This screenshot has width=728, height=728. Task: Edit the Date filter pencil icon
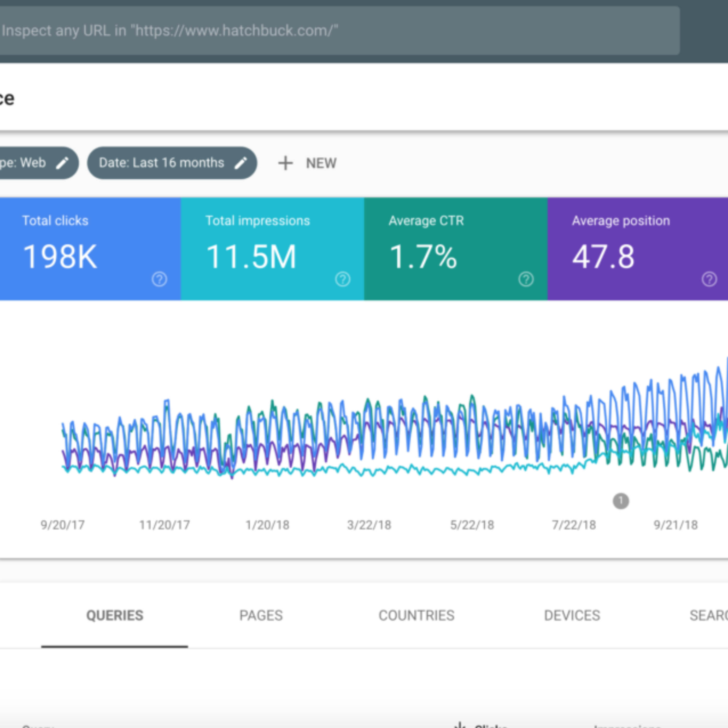coord(241,163)
